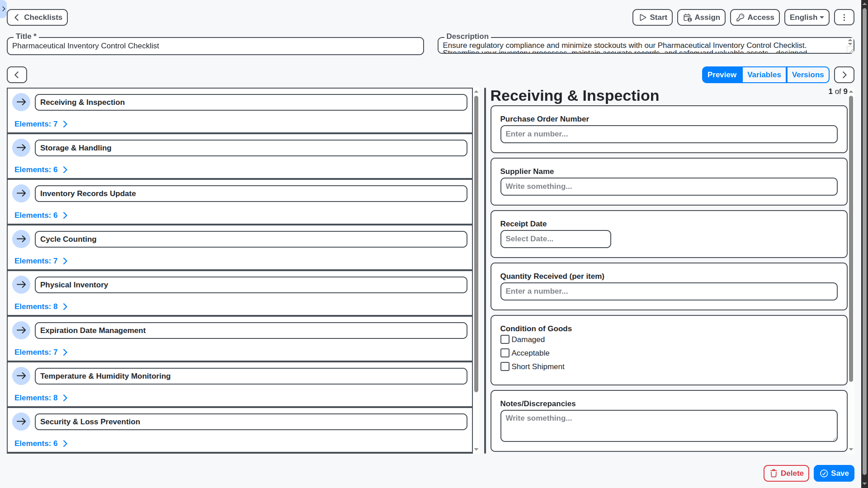This screenshot has width=868, height=488.
Task: Delete the checklist
Action: 786,473
